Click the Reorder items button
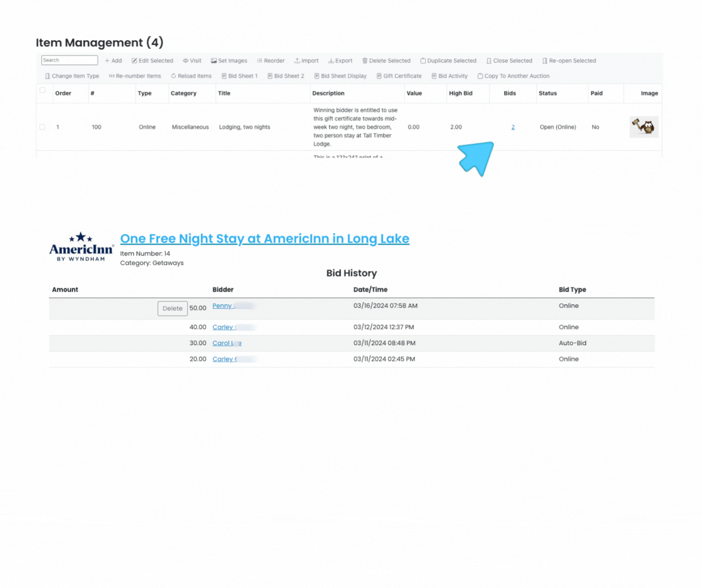Image resolution: width=702 pixels, height=588 pixels. [271, 61]
